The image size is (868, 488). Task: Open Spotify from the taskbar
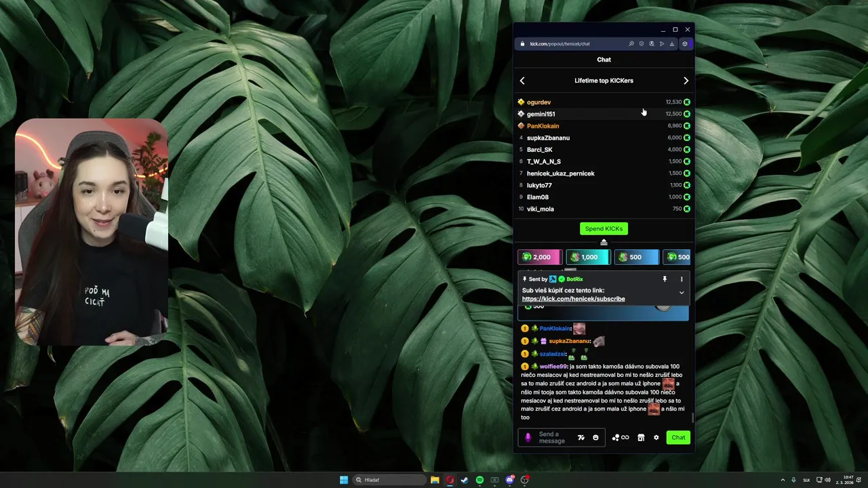(479, 480)
